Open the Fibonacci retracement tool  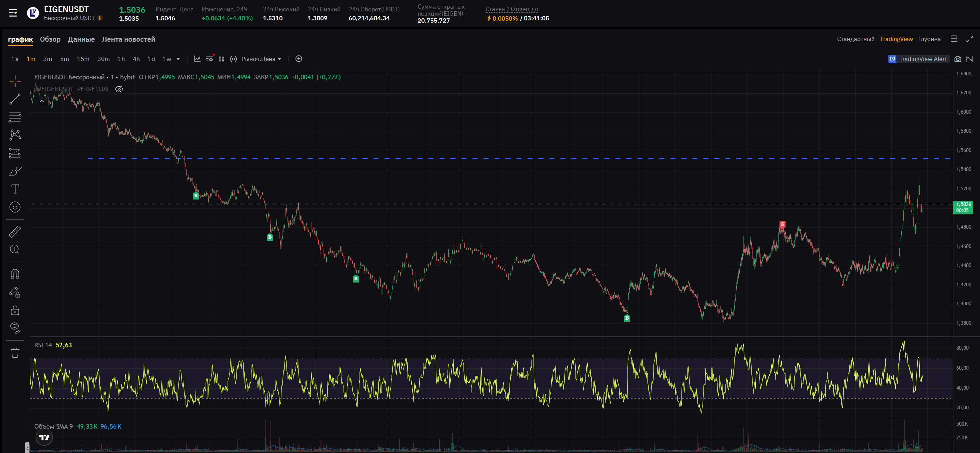coord(15,117)
